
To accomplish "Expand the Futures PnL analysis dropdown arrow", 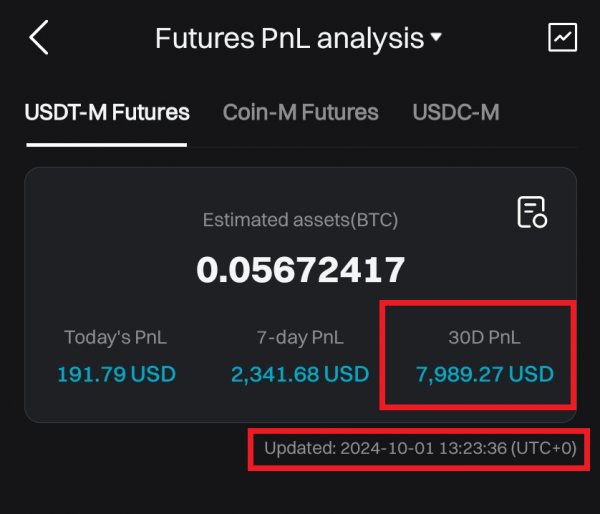I will coord(436,39).
